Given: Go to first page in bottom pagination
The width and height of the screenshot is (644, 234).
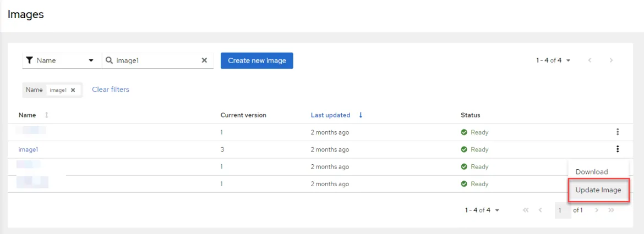Looking at the screenshot, I should tap(526, 210).
